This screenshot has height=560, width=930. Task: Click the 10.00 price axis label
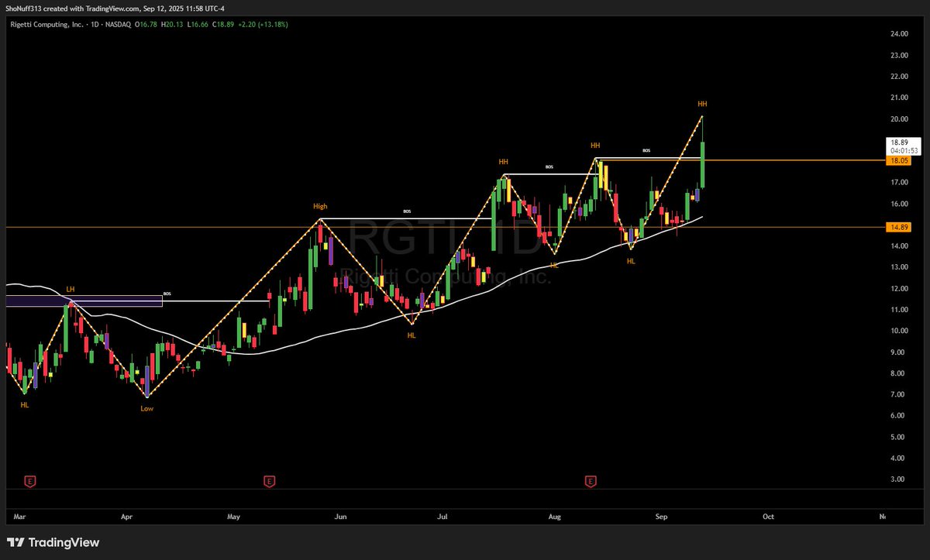coord(899,331)
